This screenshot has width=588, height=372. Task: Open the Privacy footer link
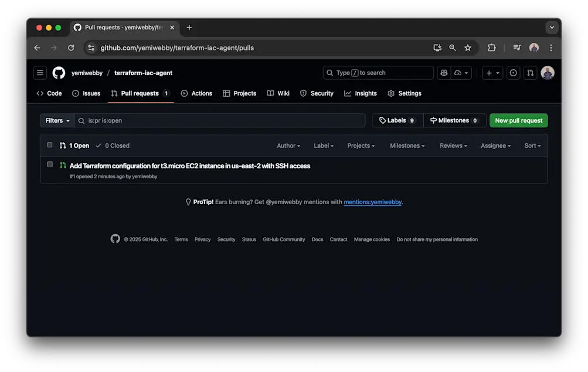(202, 239)
